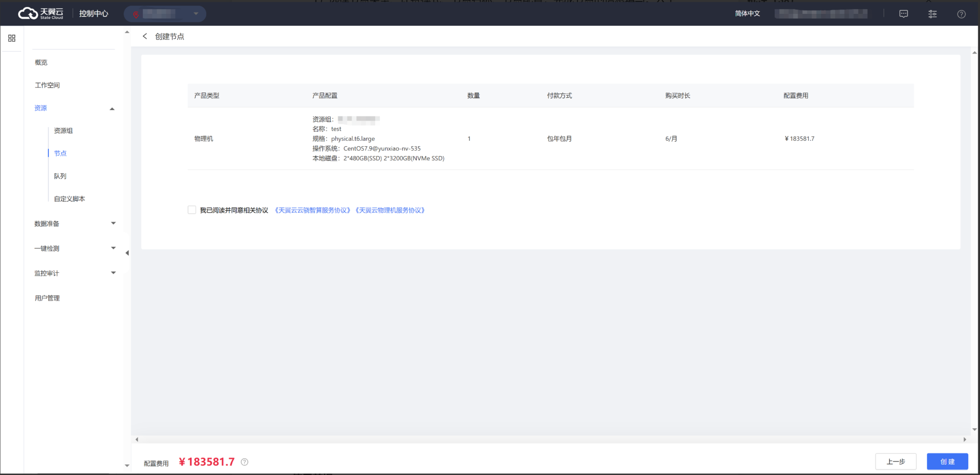This screenshot has height=475, width=980.
Task: Click the 创建 create button
Action: click(x=947, y=462)
